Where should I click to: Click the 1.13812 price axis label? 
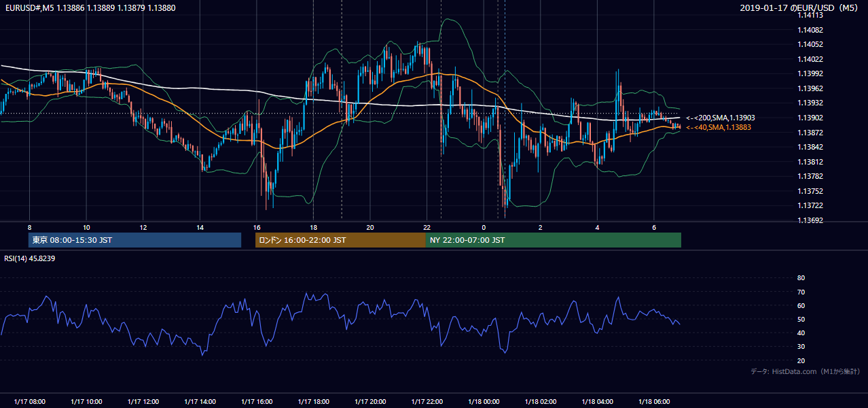pyautogui.click(x=810, y=162)
